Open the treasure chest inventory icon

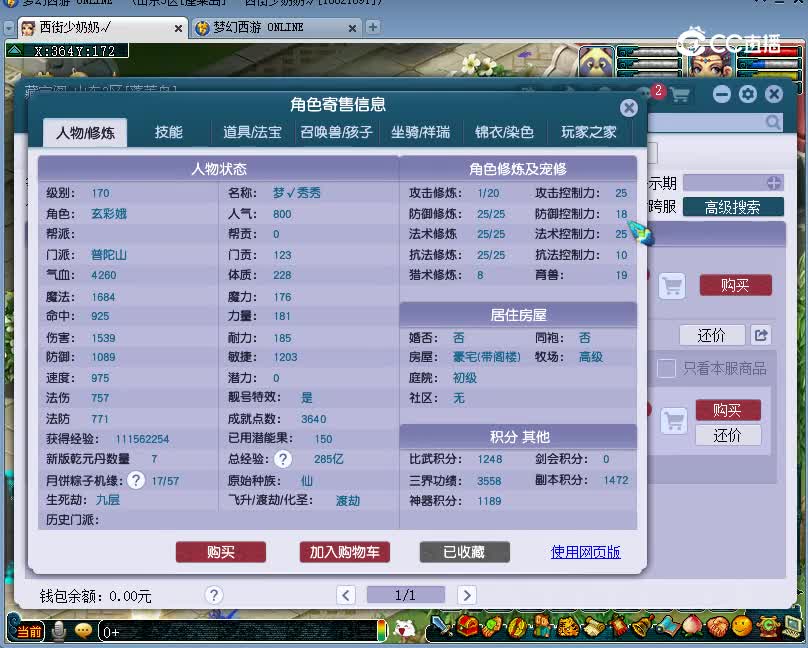467,627
